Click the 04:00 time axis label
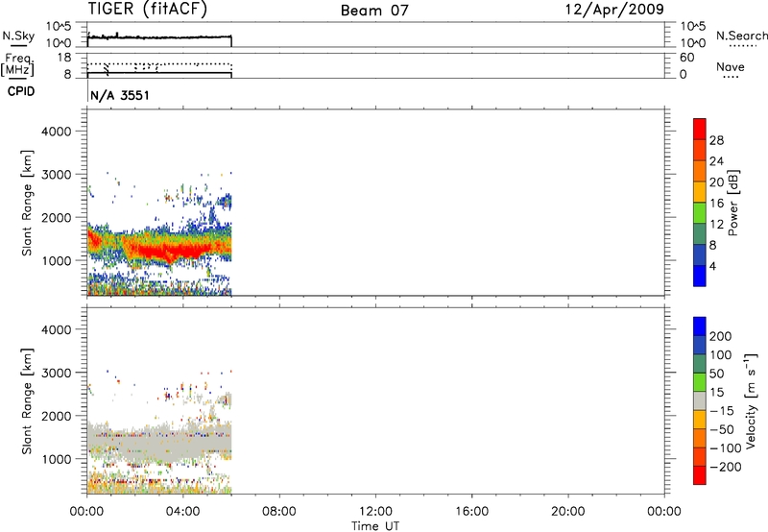The image size is (768, 532). point(182,512)
